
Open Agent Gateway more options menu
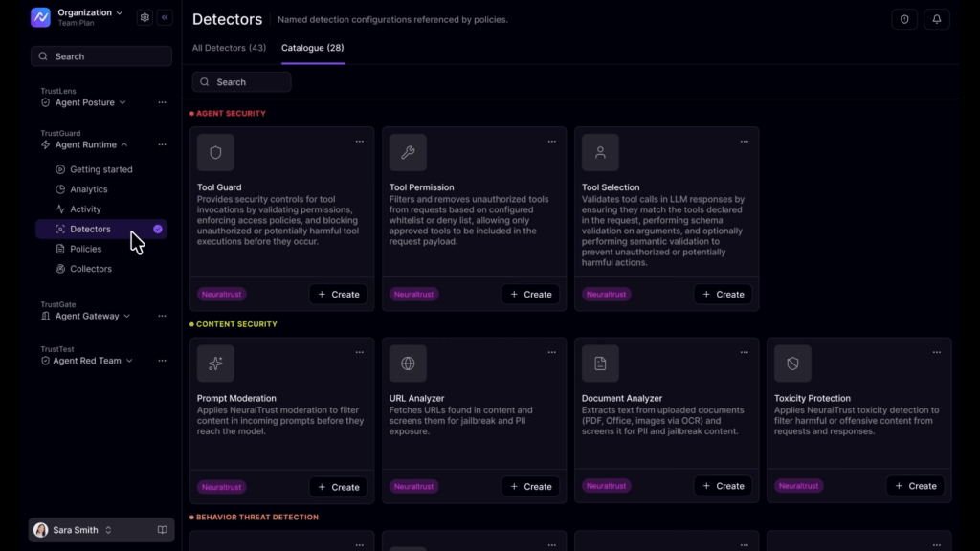click(x=162, y=316)
